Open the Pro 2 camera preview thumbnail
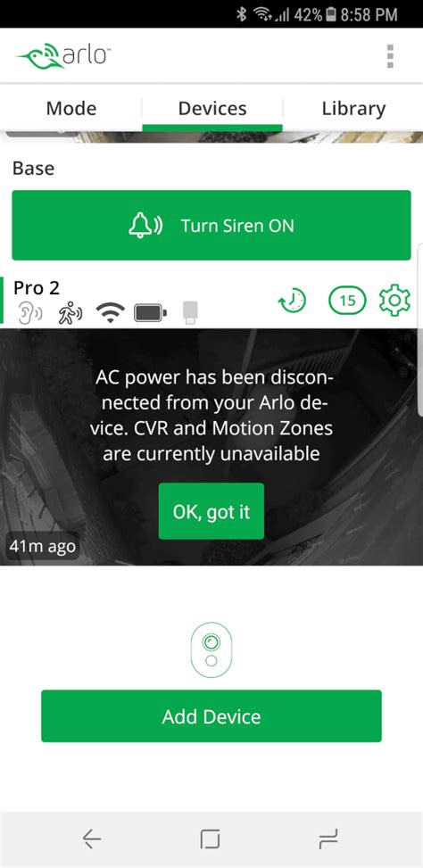 pyautogui.click(x=211, y=447)
